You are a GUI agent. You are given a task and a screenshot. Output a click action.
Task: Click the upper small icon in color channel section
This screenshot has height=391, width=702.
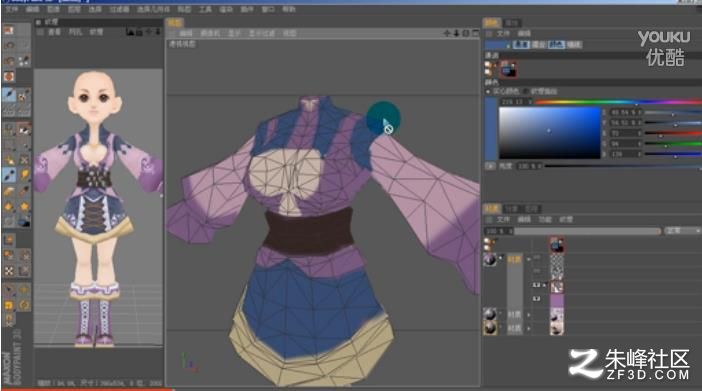[x=488, y=64]
